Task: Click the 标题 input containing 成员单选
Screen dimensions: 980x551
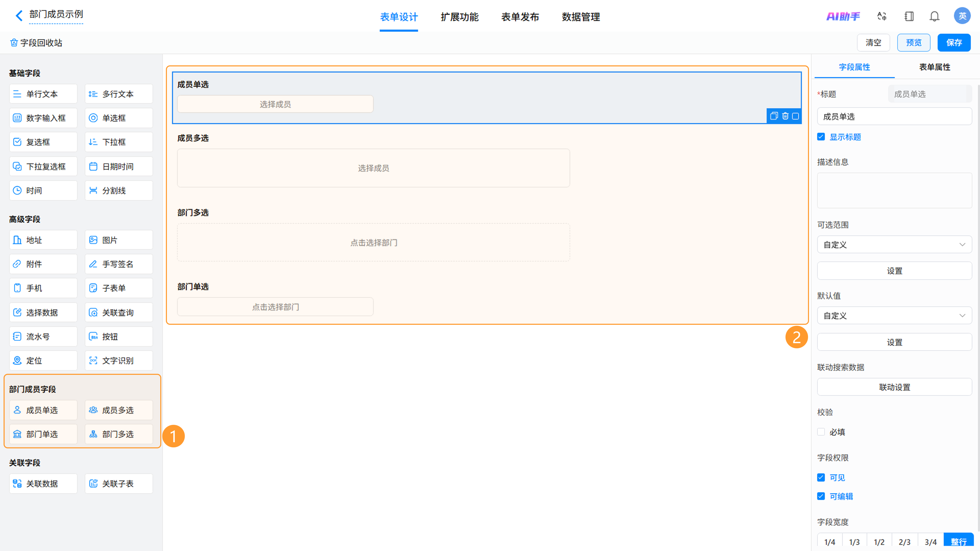Action: coord(895,116)
